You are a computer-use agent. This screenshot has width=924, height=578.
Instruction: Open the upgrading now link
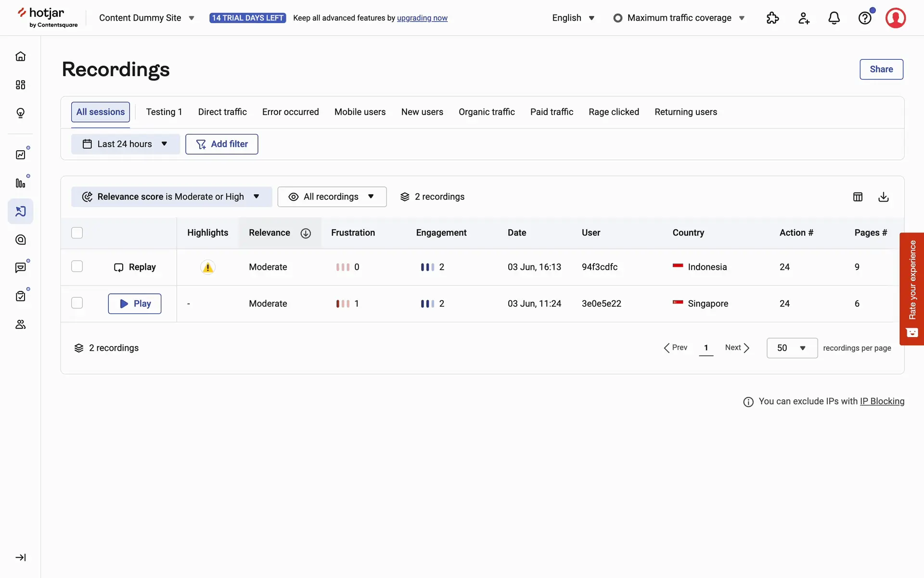(x=422, y=18)
